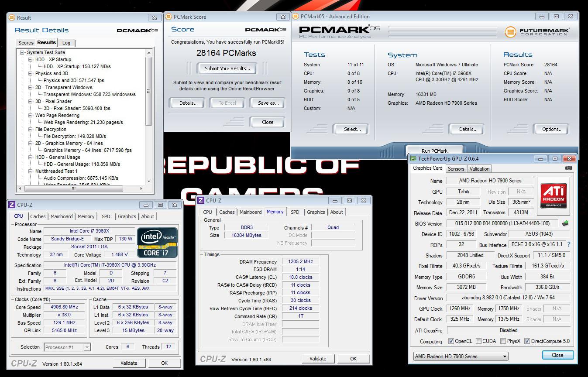The height and width of the screenshot is (377, 588).
Task: Open the Sensors tab in GPU-Z
Action: pos(456,169)
